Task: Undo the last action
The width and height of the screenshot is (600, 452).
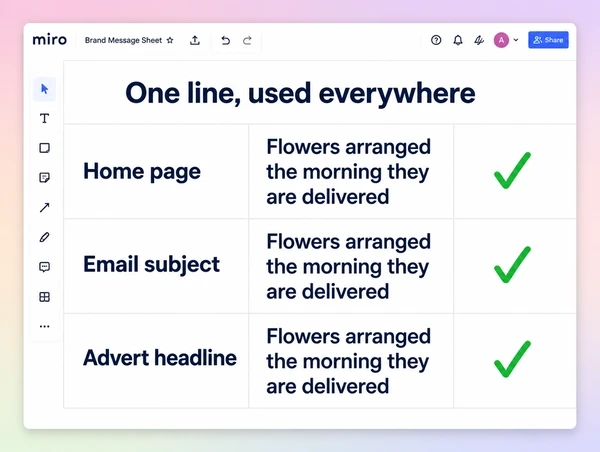Action: [225, 40]
